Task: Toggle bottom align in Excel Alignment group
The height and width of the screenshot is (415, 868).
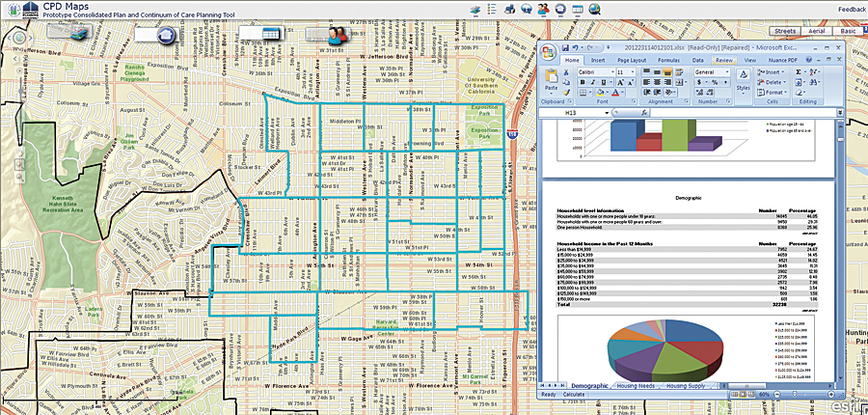Action: (x=667, y=72)
